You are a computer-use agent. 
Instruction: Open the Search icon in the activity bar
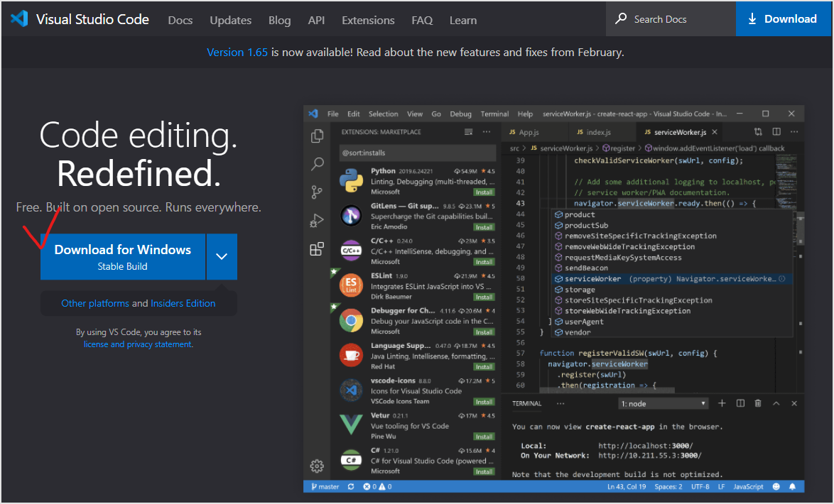click(x=317, y=164)
